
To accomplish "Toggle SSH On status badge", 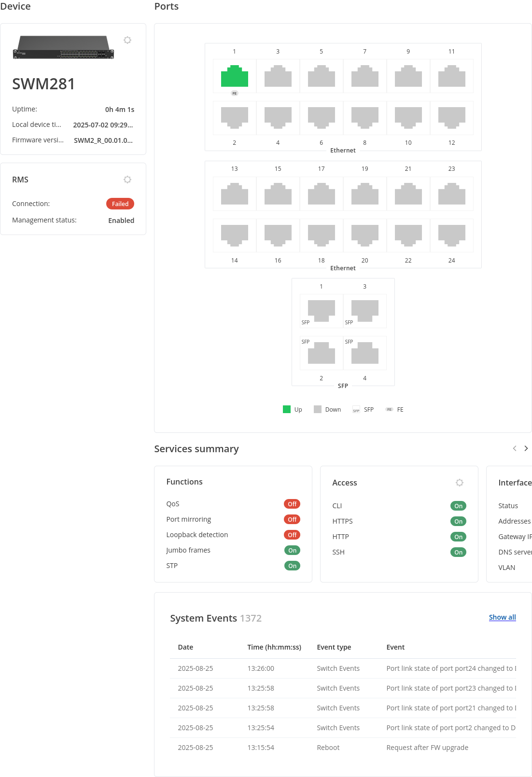I will point(458,552).
